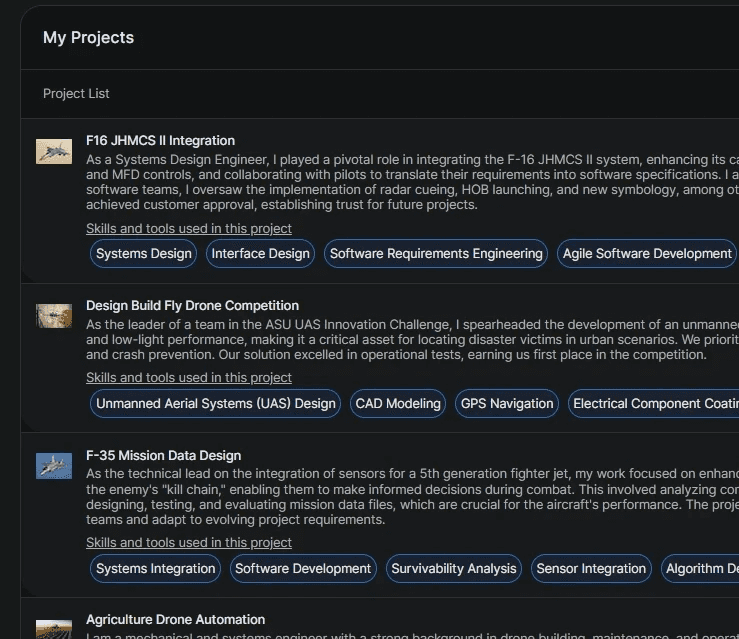Select Electrical Component Coating tag

[654, 403]
